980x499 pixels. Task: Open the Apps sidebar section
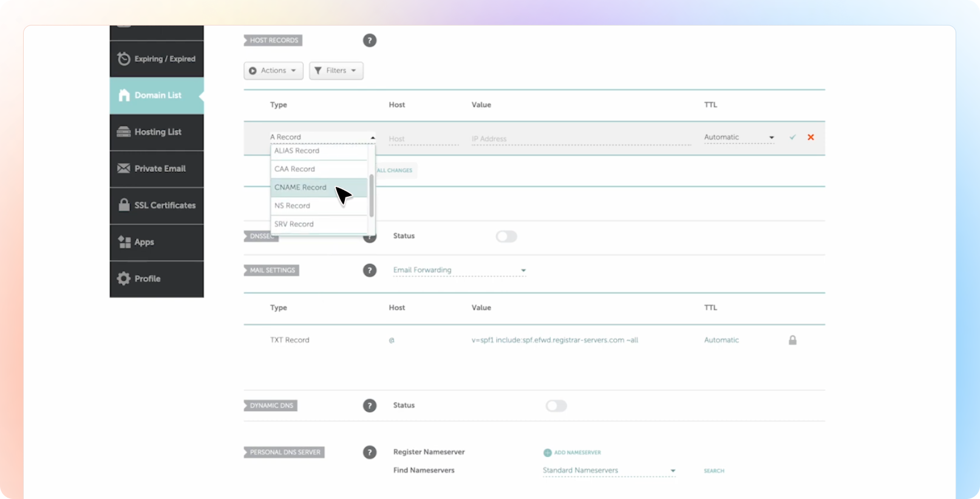[x=157, y=242]
